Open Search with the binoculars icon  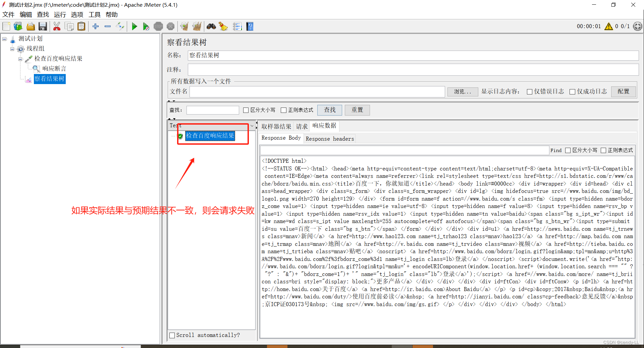(211, 26)
